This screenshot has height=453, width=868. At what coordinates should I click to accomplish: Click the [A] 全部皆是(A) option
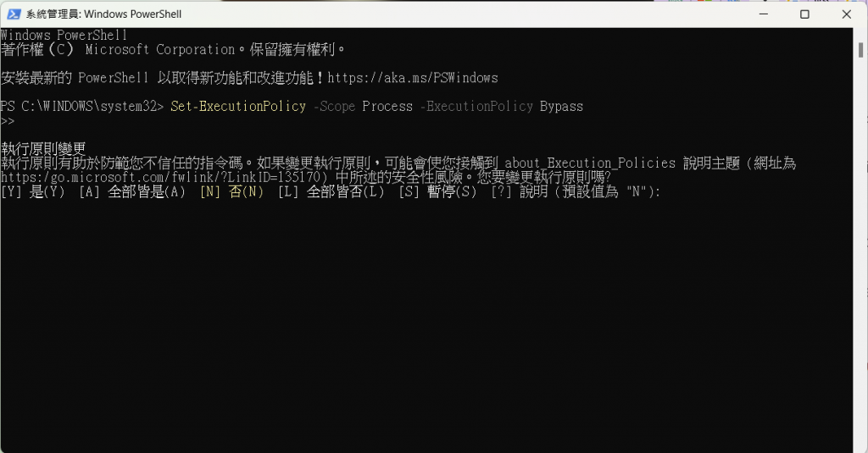[x=131, y=192]
